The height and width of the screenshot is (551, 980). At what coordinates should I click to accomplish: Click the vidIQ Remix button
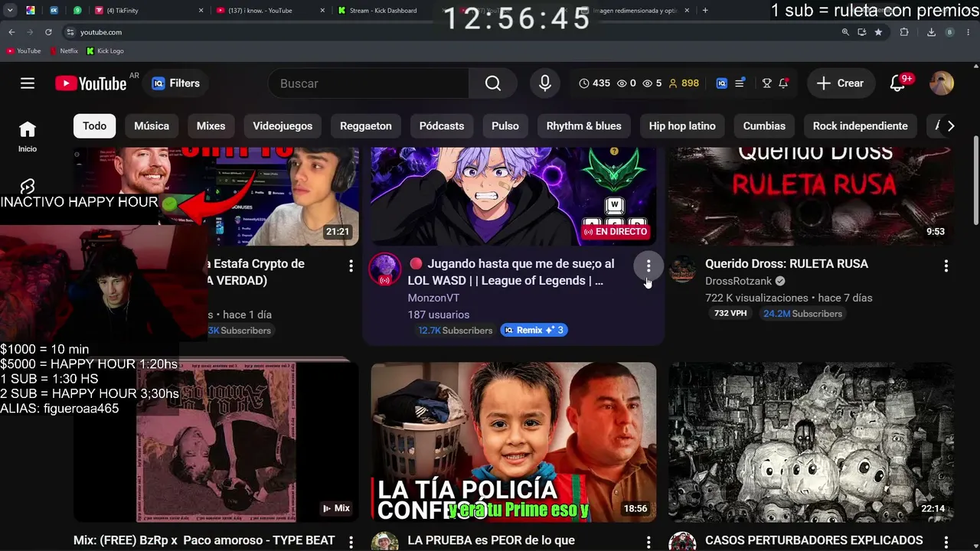(534, 330)
